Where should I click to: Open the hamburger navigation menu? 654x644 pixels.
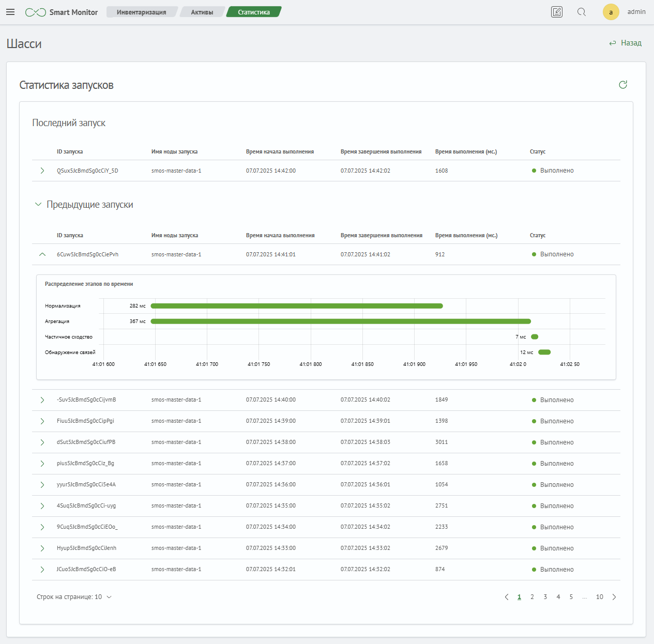10,12
